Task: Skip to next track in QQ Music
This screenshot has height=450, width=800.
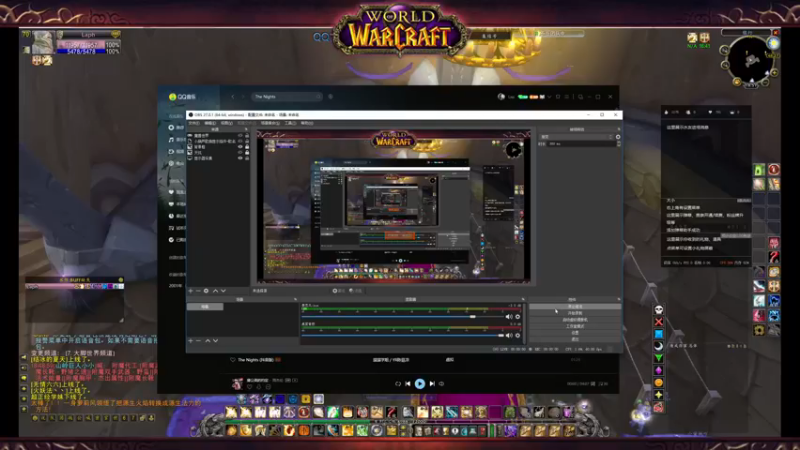Action: tap(432, 384)
